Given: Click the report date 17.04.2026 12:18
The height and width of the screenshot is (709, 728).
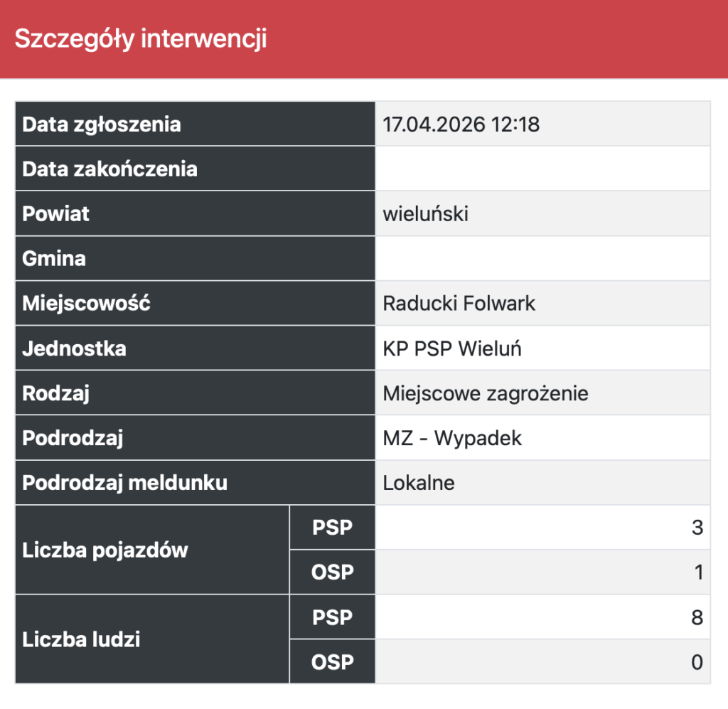Looking at the screenshot, I should 461,124.
